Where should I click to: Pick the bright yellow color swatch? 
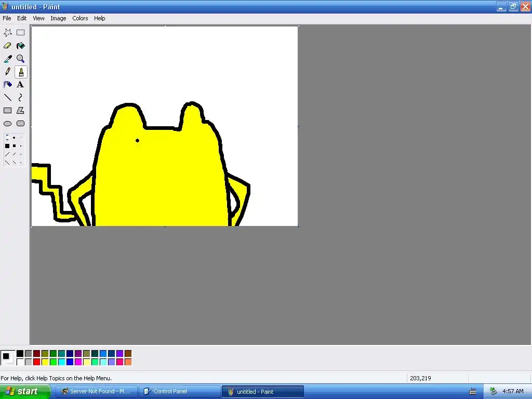45,362
